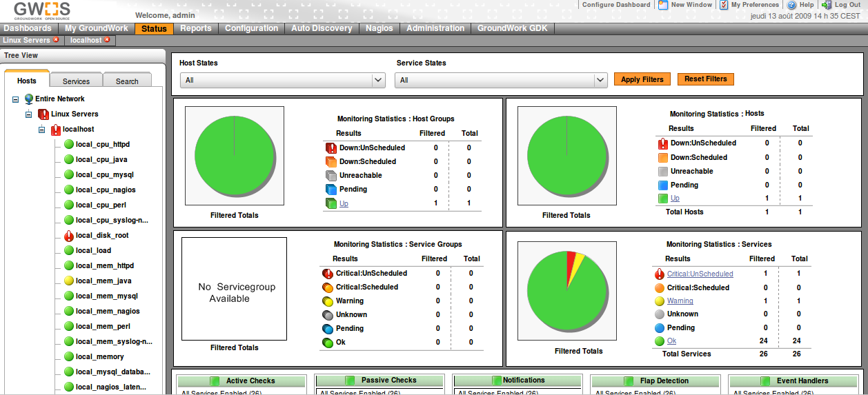Select local_load in the host tree
The width and height of the screenshot is (868, 395).
click(93, 251)
